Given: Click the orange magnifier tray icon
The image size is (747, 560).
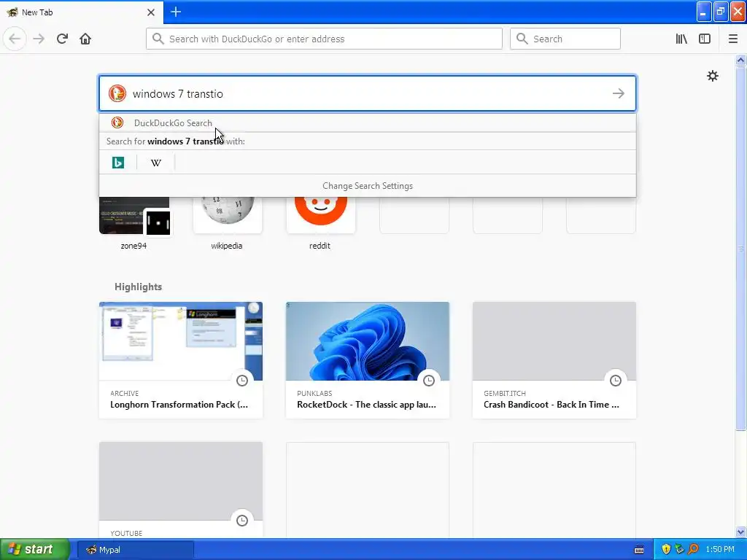Looking at the screenshot, I should point(693,550).
